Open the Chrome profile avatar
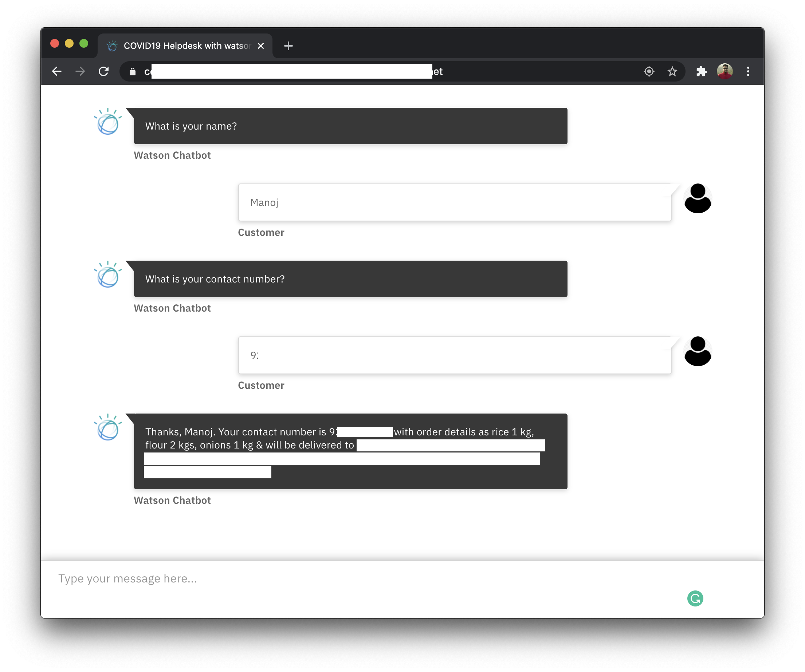805x672 pixels. click(x=724, y=71)
